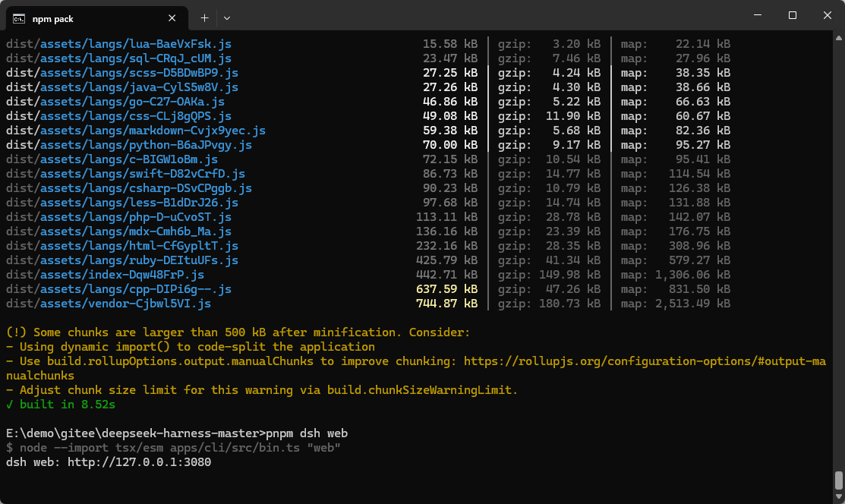This screenshot has width=845, height=504.
Task: Close the npm pack tab
Action: (x=172, y=18)
